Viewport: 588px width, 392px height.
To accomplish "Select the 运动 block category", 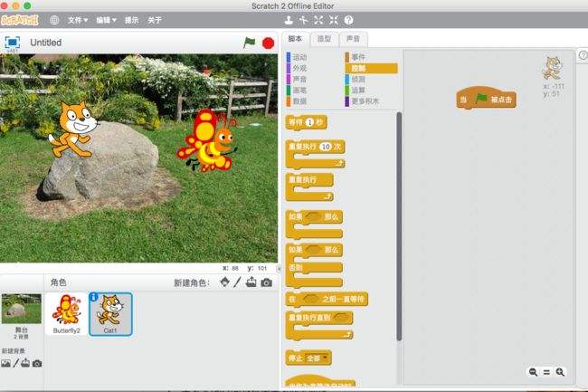I will tap(297, 57).
